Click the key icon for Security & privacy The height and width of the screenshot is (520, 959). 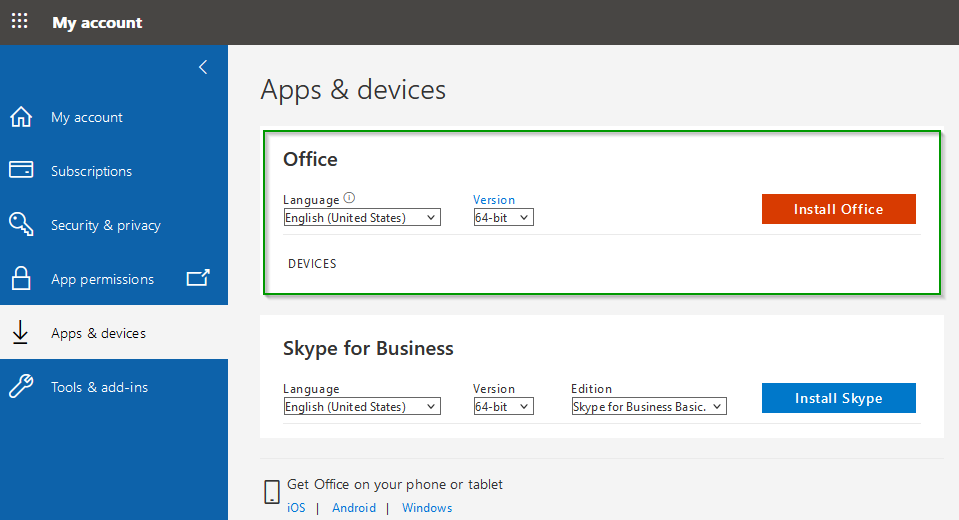click(21, 224)
